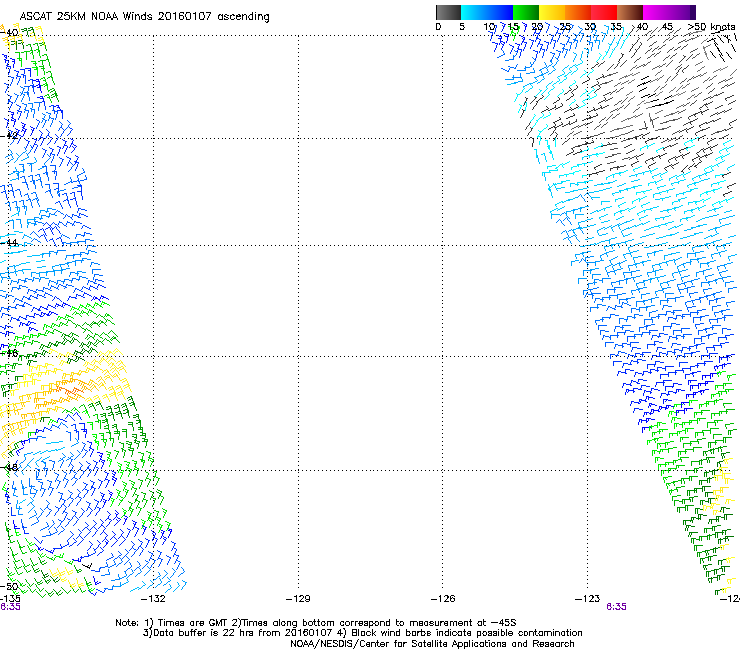Click the -126 longitude axis label
Image resolution: width=740 pixels, height=650 pixels.
coord(443,599)
